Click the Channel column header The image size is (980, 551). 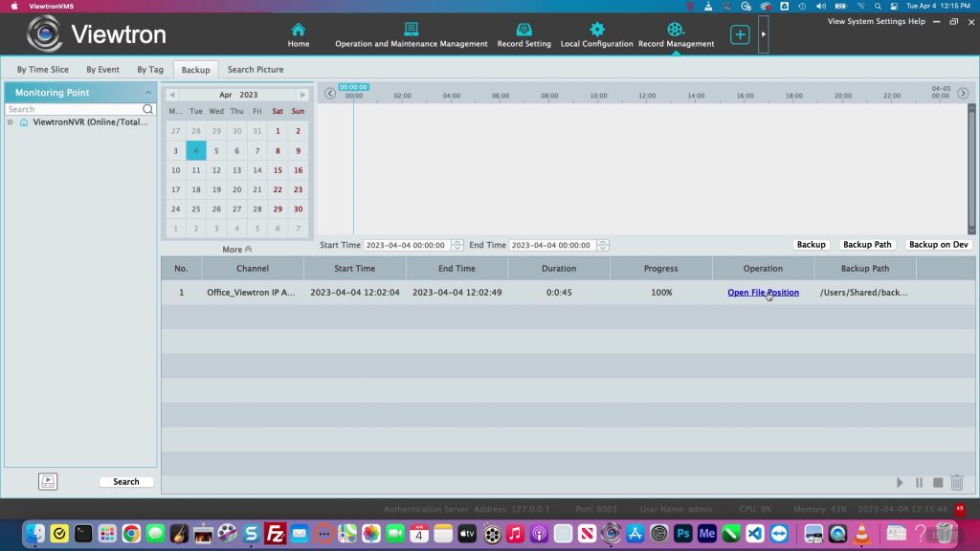[253, 268]
